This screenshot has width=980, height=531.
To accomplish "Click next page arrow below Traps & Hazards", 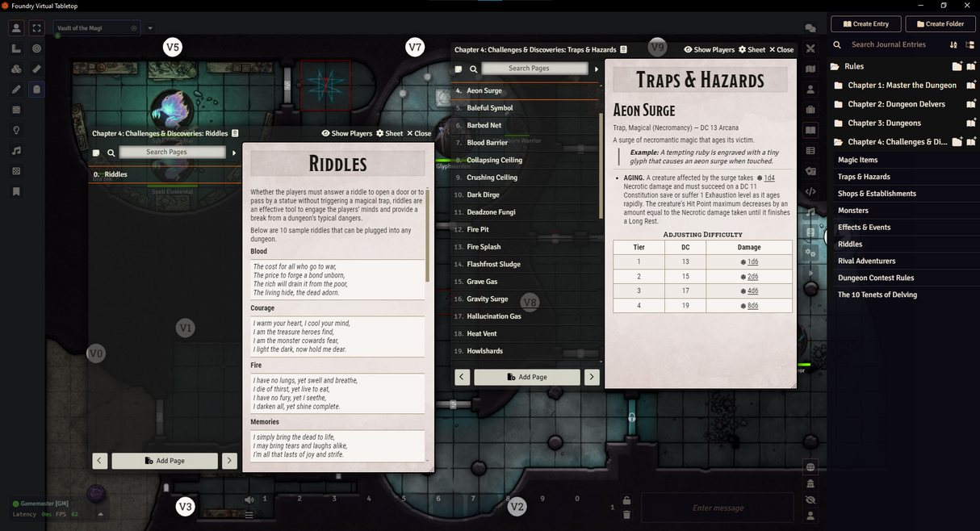I will [592, 377].
